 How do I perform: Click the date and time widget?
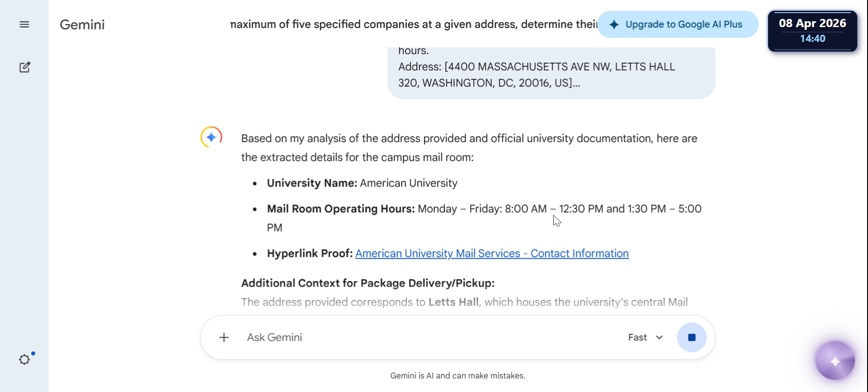click(x=812, y=31)
